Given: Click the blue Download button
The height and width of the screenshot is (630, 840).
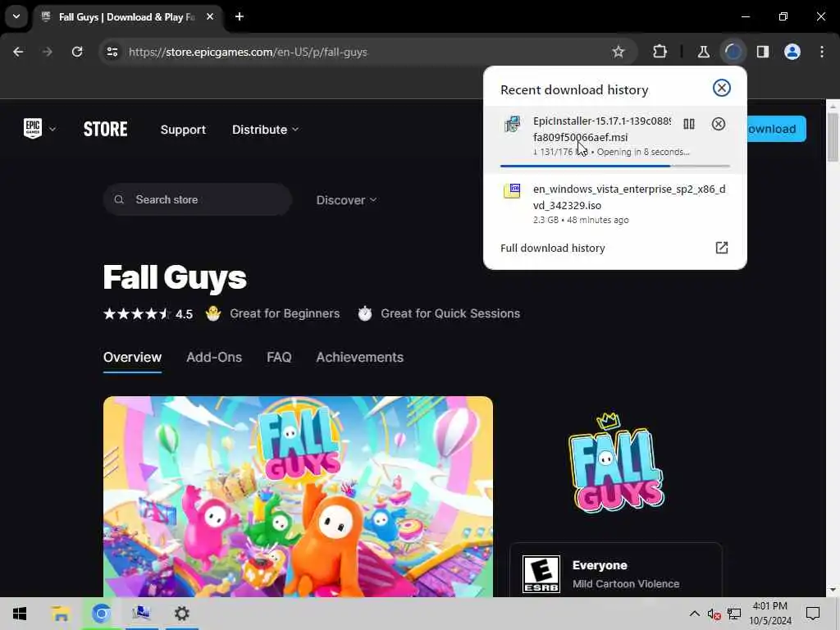Looking at the screenshot, I should (776, 129).
